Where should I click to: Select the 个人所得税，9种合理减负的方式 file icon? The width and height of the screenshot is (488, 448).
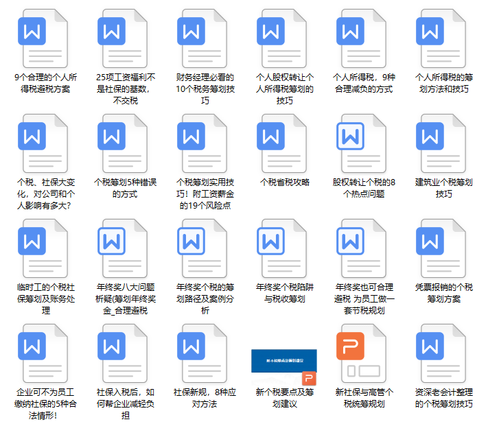(362, 38)
